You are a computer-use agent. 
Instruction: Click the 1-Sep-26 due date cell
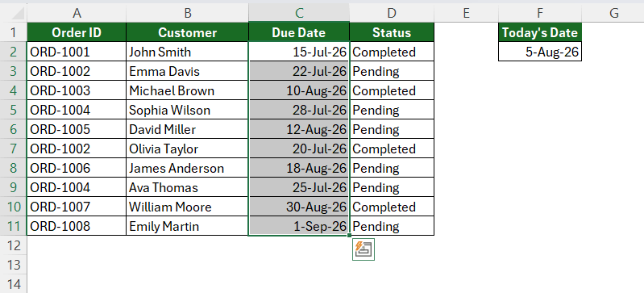(299, 226)
